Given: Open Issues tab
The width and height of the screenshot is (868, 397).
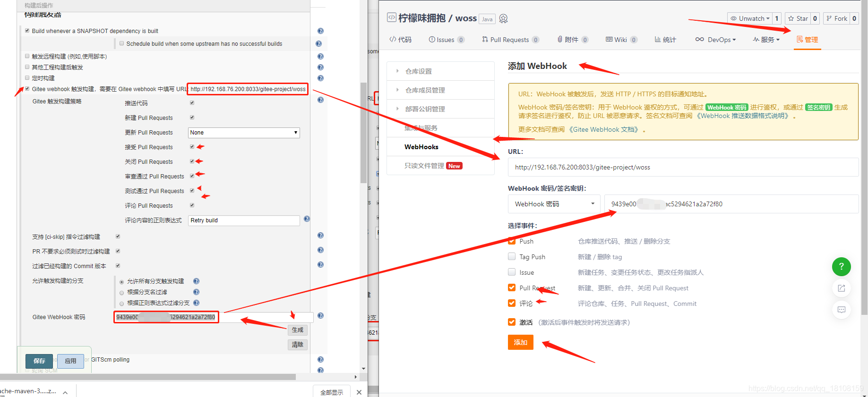Looking at the screenshot, I should (x=447, y=40).
